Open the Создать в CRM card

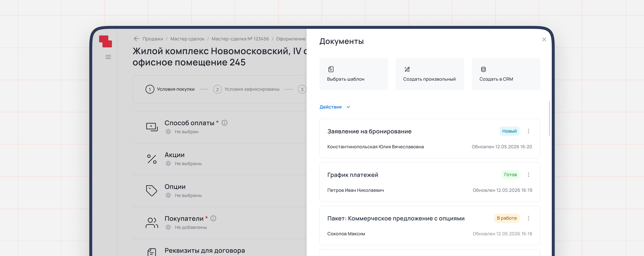tap(506, 74)
